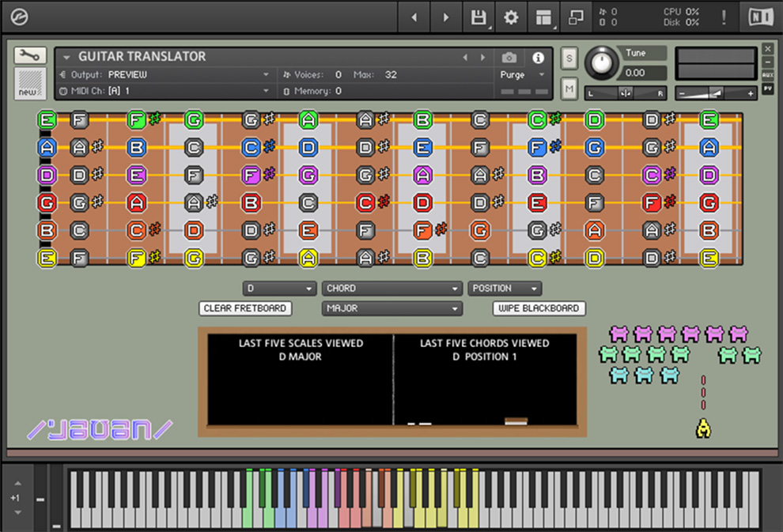783x532 pixels.
Task: Click the instrument volume slider
Action: (x=716, y=93)
